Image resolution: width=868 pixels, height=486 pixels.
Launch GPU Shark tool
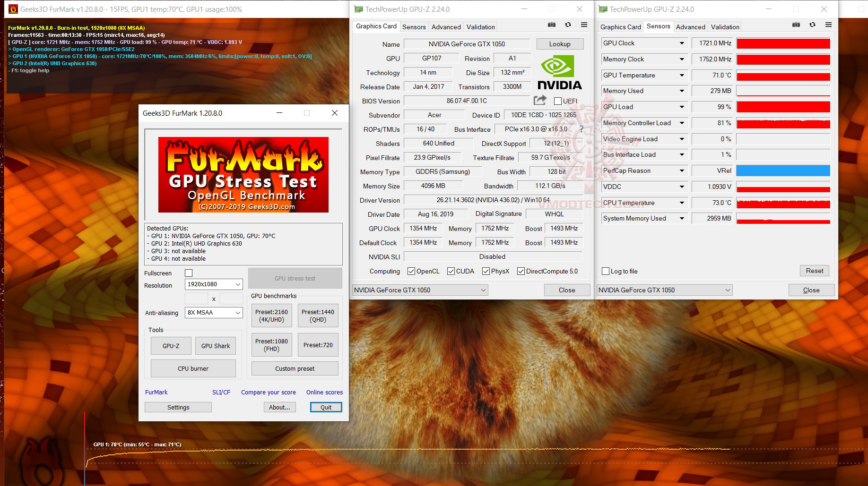(x=216, y=346)
